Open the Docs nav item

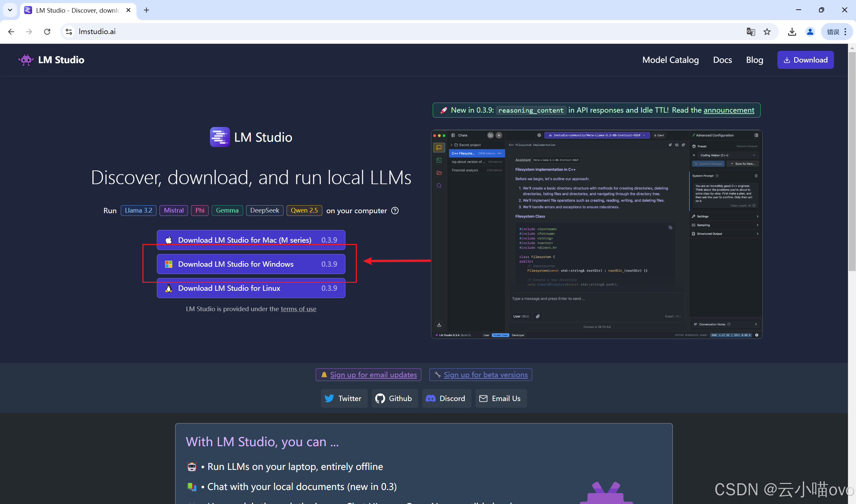(x=722, y=60)
